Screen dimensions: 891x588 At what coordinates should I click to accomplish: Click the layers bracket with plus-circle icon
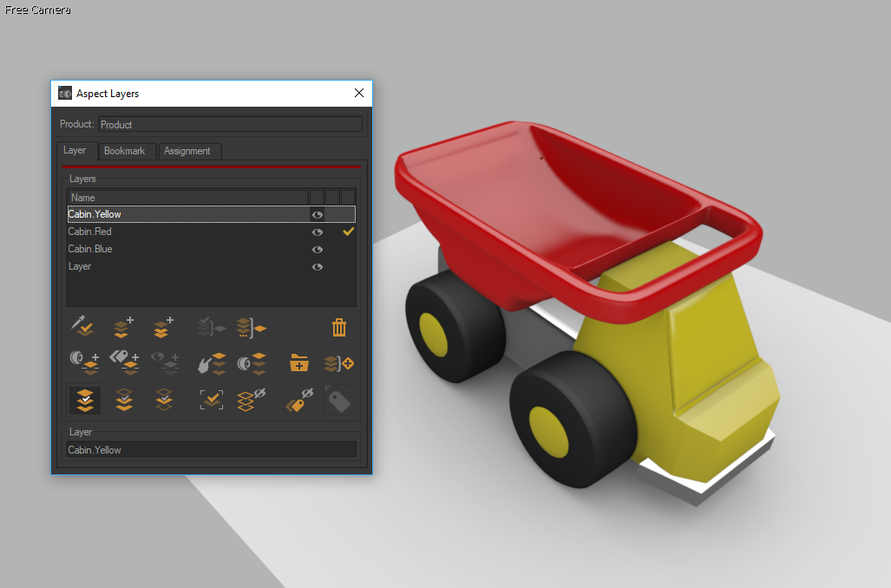(x=339, y=363)
